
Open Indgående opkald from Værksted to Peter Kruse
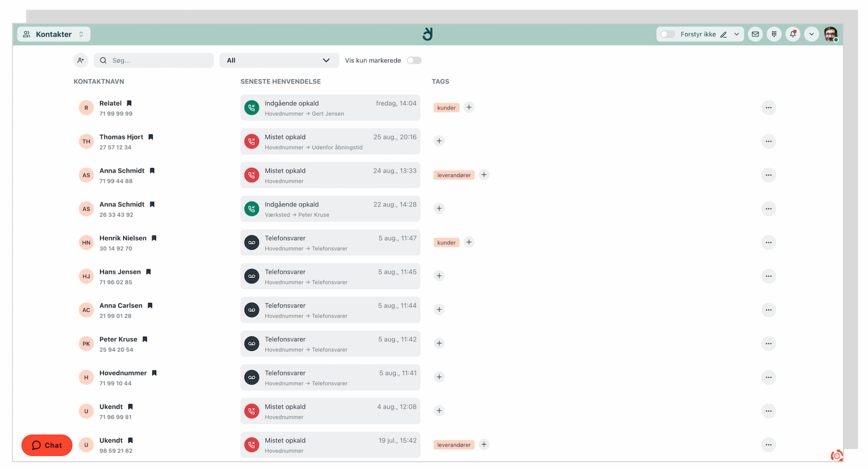point(330,209)
